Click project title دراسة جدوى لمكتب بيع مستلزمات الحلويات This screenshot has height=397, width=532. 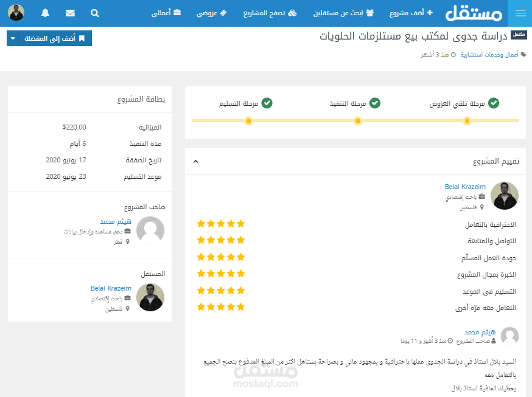[413, 36]
